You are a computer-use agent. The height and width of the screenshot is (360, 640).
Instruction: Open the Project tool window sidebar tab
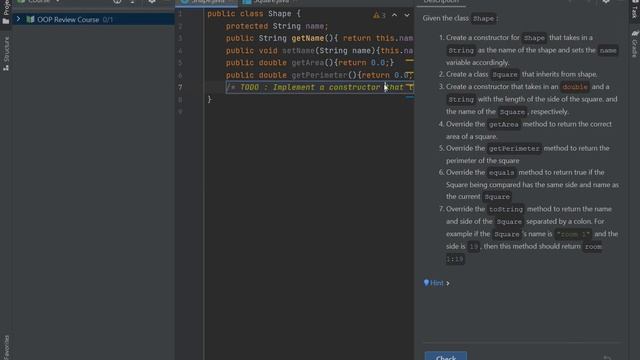tap(6, 12)
